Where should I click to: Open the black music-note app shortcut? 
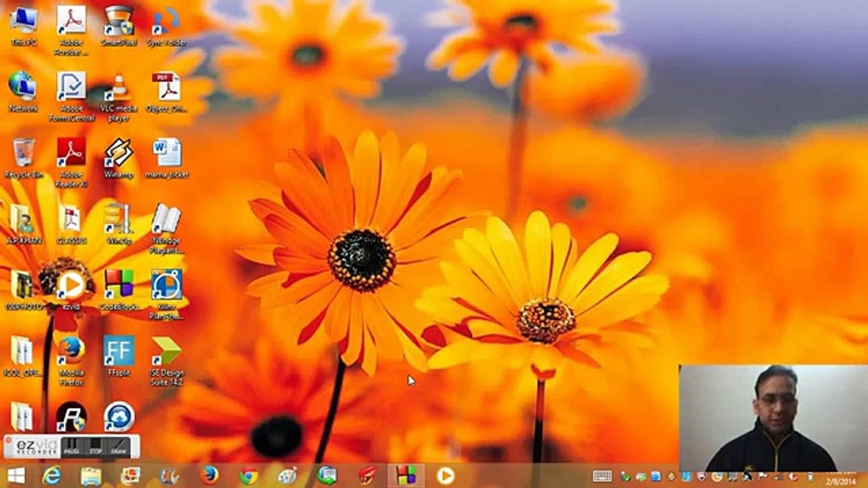point(71,416)
